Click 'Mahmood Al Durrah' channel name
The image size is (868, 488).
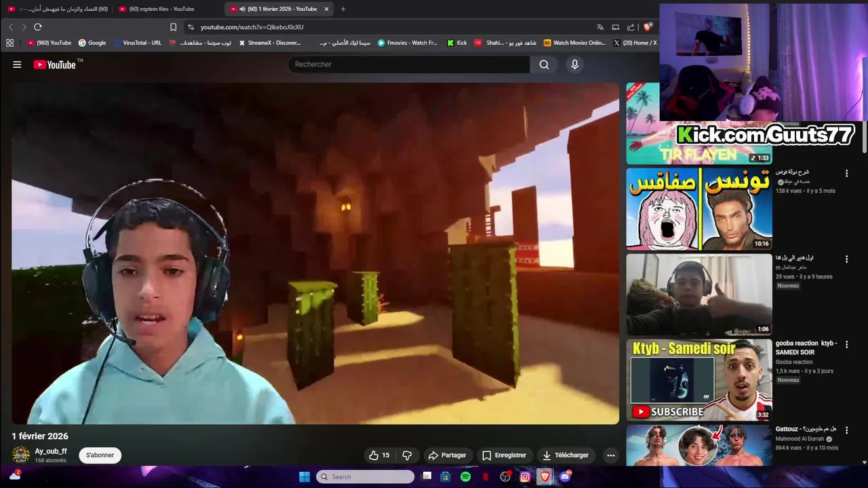click(800, 439)
